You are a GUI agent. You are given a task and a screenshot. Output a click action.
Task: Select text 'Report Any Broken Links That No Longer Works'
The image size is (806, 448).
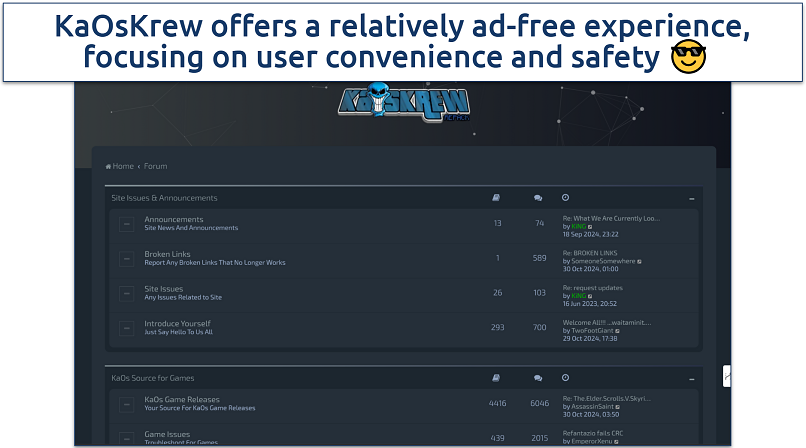215,263
